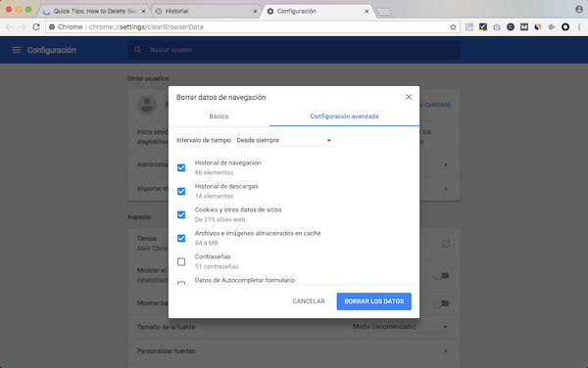Click the Chrome site info icon
The width and height of the screenshot is (588, 368).
point(52,27)
